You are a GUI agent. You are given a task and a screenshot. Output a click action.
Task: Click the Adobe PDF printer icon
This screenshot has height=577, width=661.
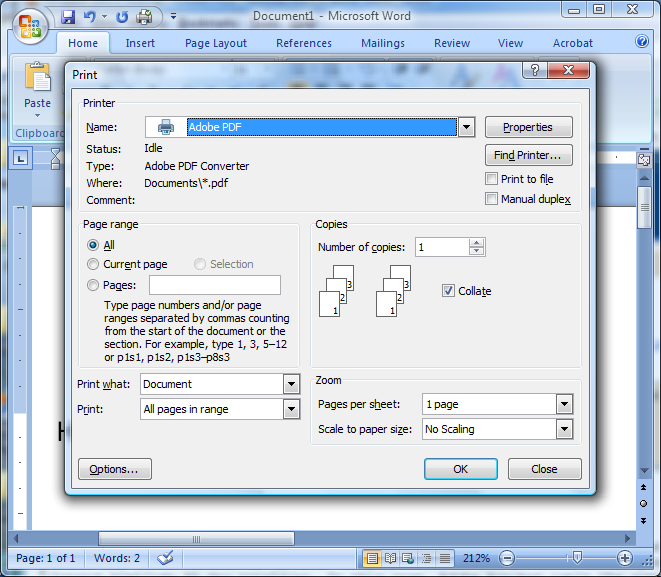166,127
